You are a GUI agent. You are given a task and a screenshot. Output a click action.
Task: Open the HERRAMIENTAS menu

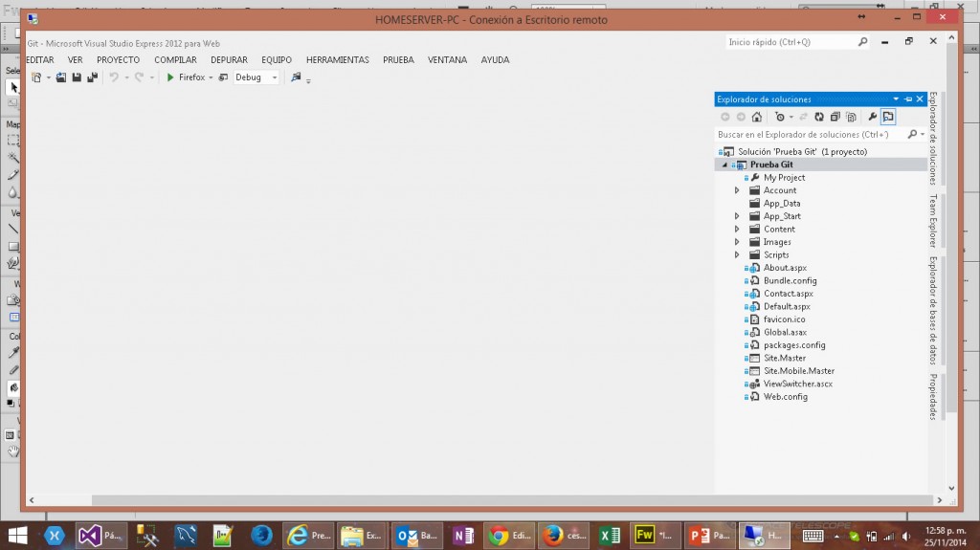(x=338, y=60)
